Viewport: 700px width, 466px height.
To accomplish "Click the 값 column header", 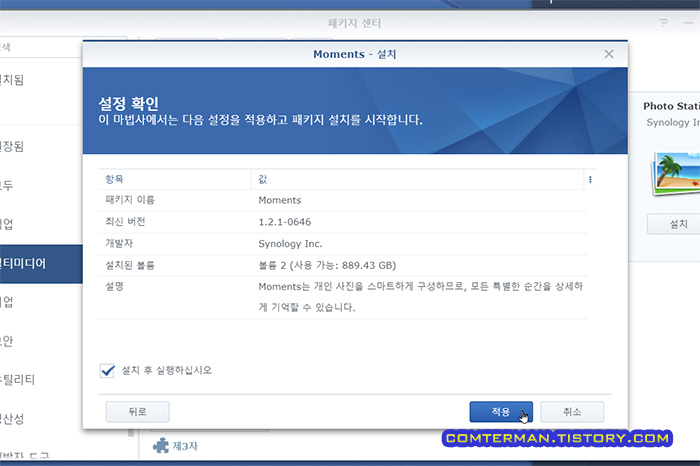I will coord(417,179).
